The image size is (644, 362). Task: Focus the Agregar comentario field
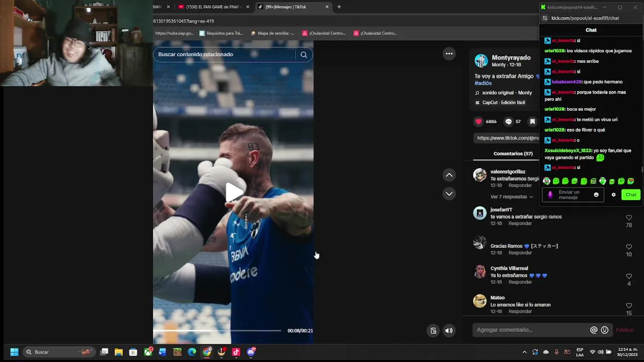(531, 330)
